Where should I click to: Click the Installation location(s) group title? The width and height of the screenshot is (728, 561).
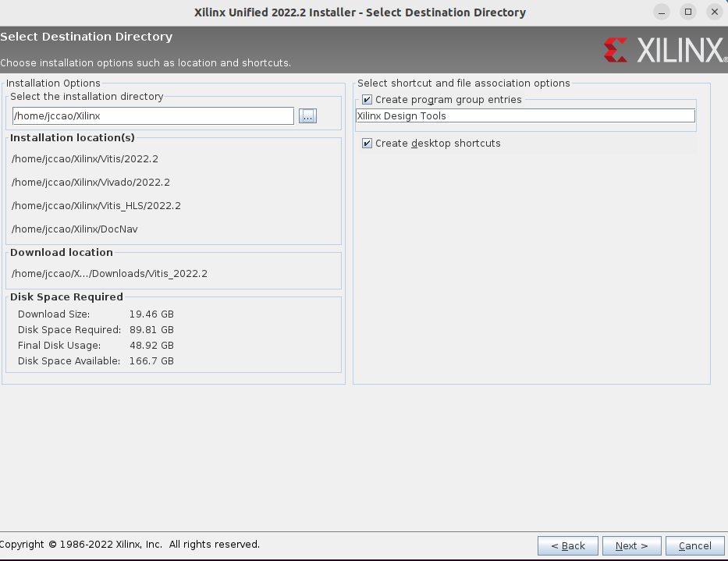pos(73,138)
